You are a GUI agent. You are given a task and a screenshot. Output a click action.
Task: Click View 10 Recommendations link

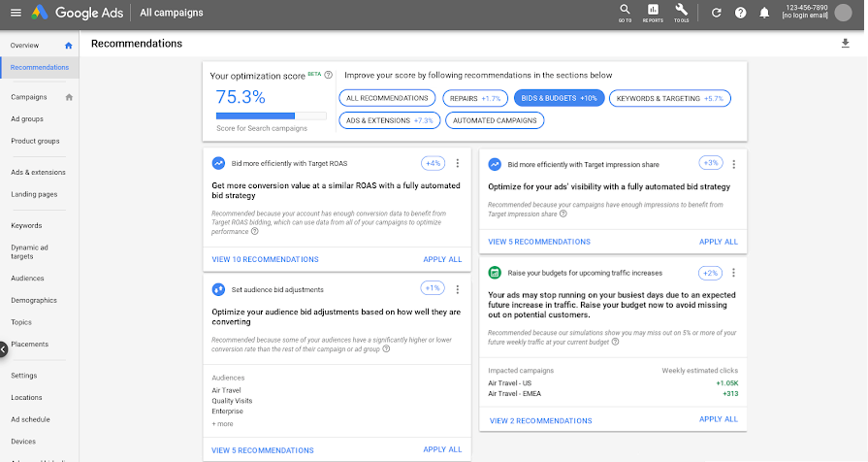coord(265,259)
